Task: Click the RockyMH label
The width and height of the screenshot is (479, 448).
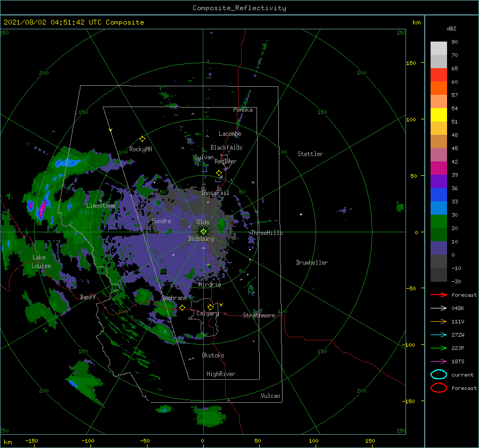Action: (x=141, y=149)
